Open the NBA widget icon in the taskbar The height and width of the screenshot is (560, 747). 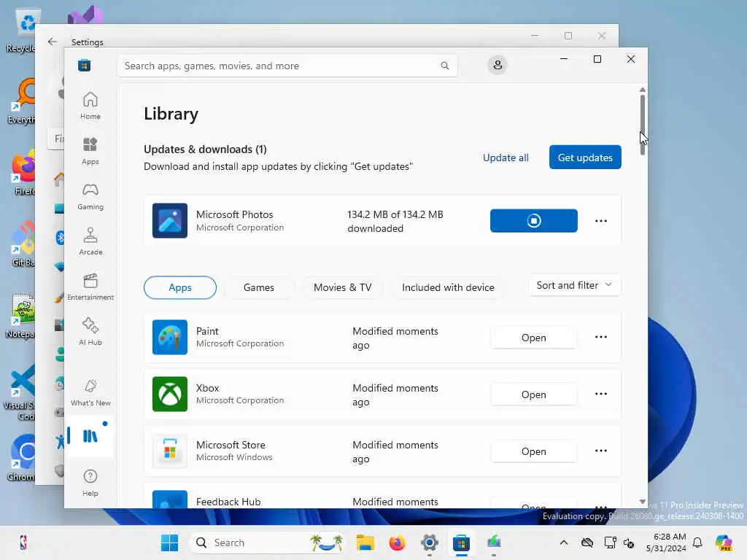coord(23,542)
